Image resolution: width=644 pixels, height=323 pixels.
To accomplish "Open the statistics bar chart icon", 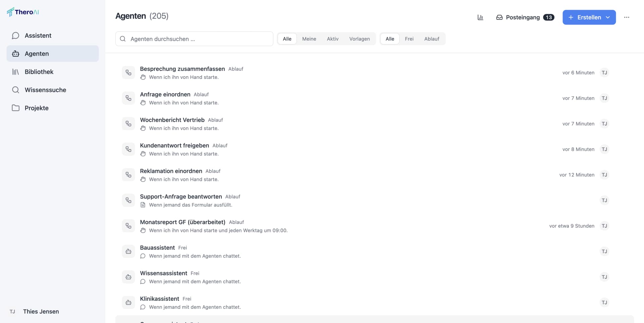I will [x=480, y=17].
